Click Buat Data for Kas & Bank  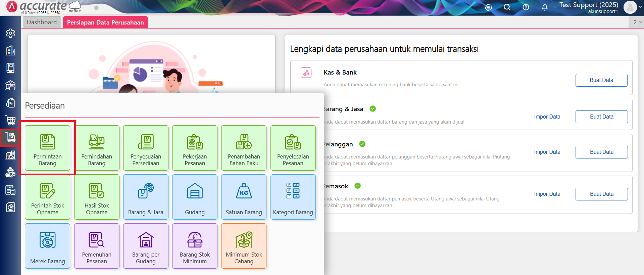coord(601,80)
